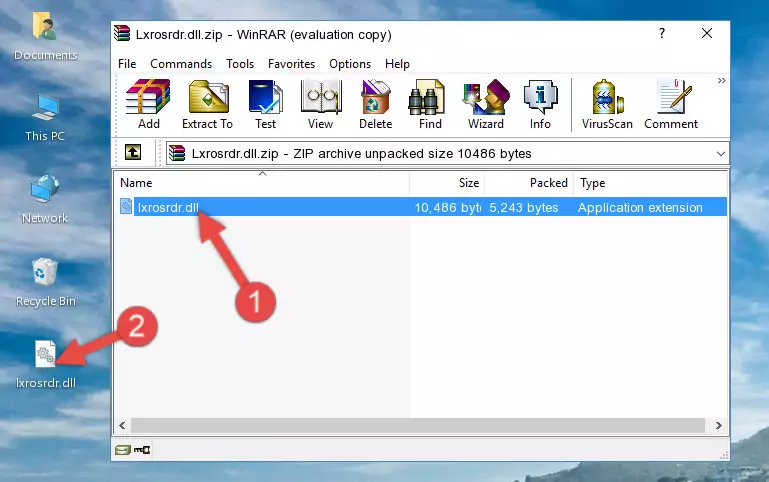
Task: Click the Add toolbar icon
Action: coord(148,104)
